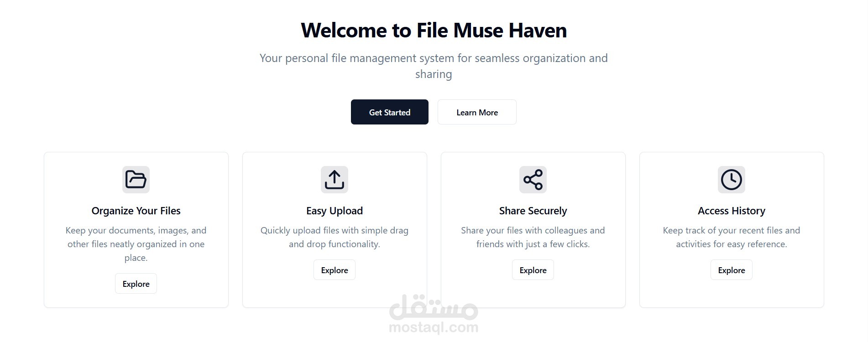Click the 'Keep your documents, images' description
The image size is (868, 342).
click(x=136, y=244)
